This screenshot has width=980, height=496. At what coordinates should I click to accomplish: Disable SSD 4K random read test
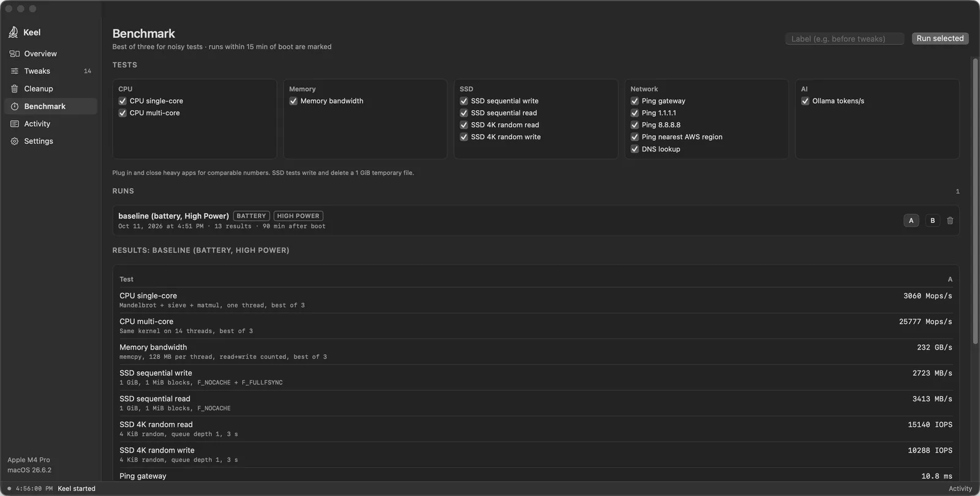[464, 125]
